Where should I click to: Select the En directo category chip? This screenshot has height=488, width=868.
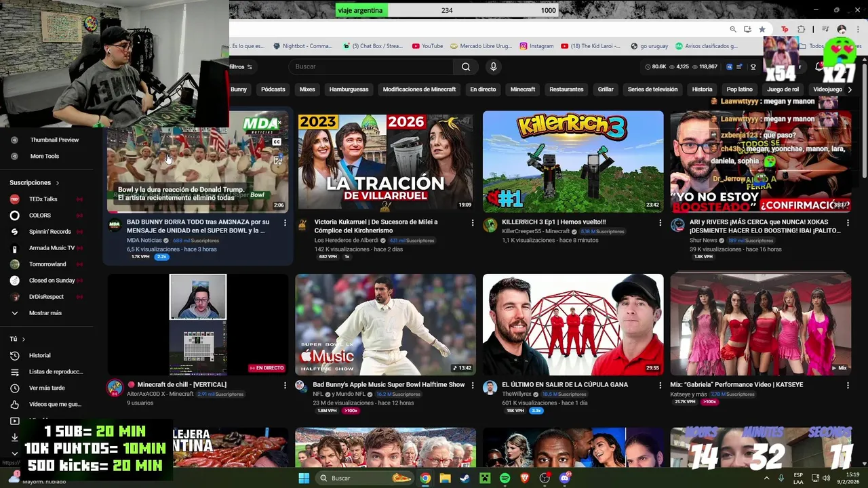(x=483, y=89)
